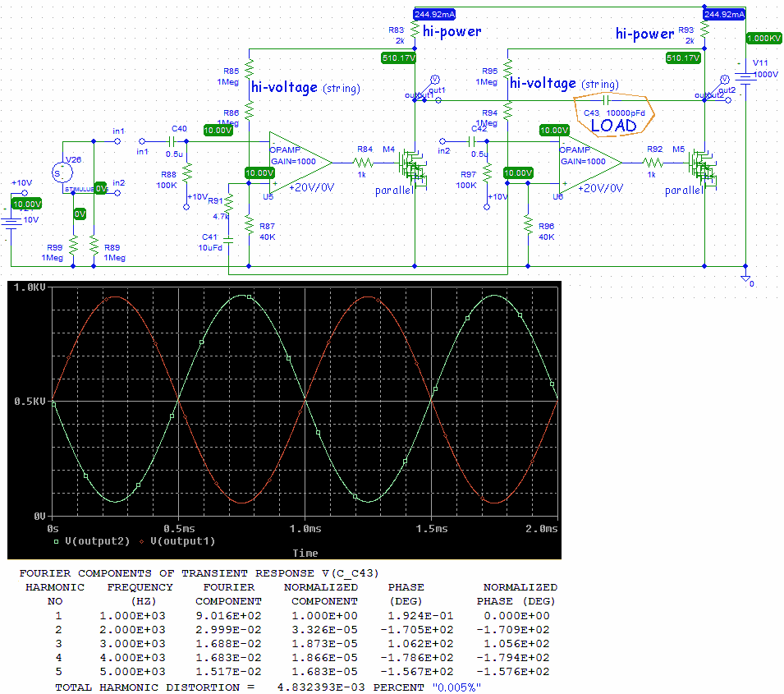Select the U5 op-amp triangle symbol
Image resolution: width=784 pixels, height=694 pixels.
299,162
